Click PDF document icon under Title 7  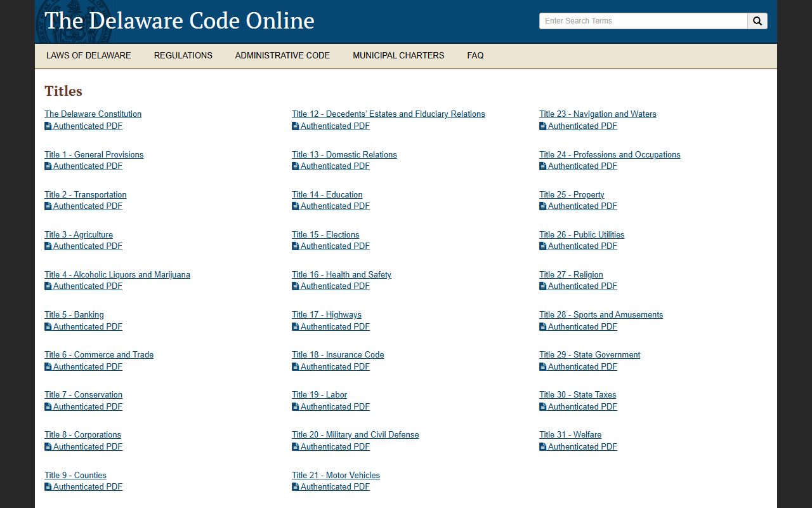pyautogui.click(x=48, y=406)
